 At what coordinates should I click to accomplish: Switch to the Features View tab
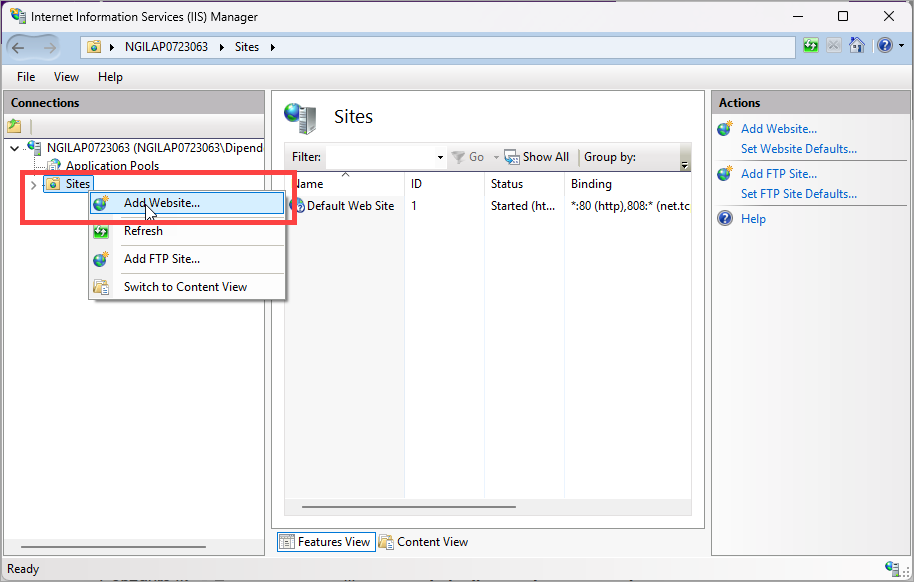click(326, 542)
